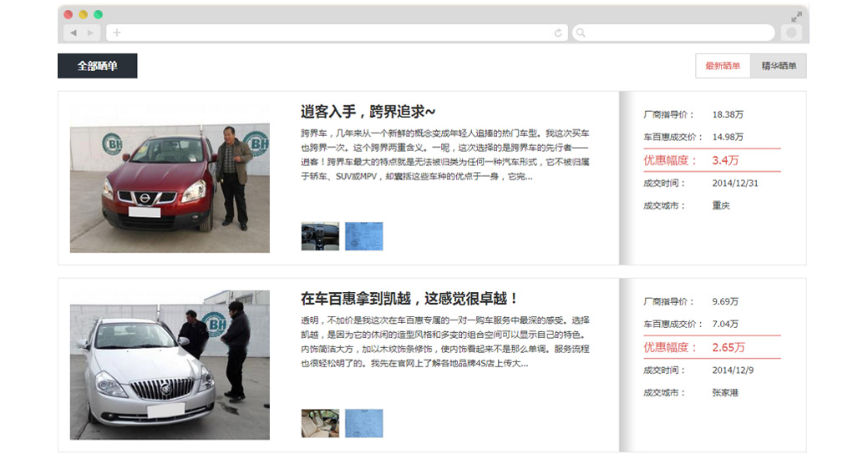Click the 7.04万 deal price

click(x=725, y=324)
